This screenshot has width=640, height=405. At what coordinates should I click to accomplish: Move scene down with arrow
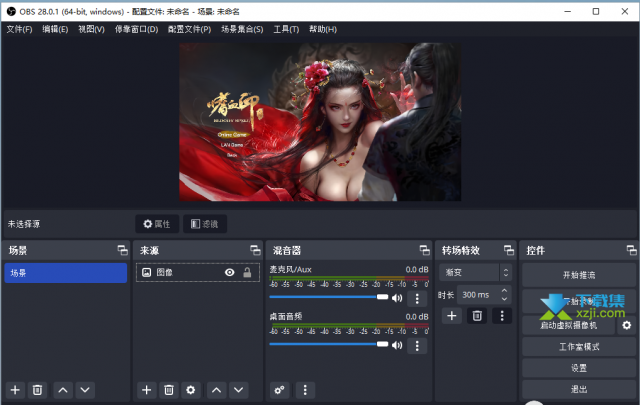(x=85, y=390)
